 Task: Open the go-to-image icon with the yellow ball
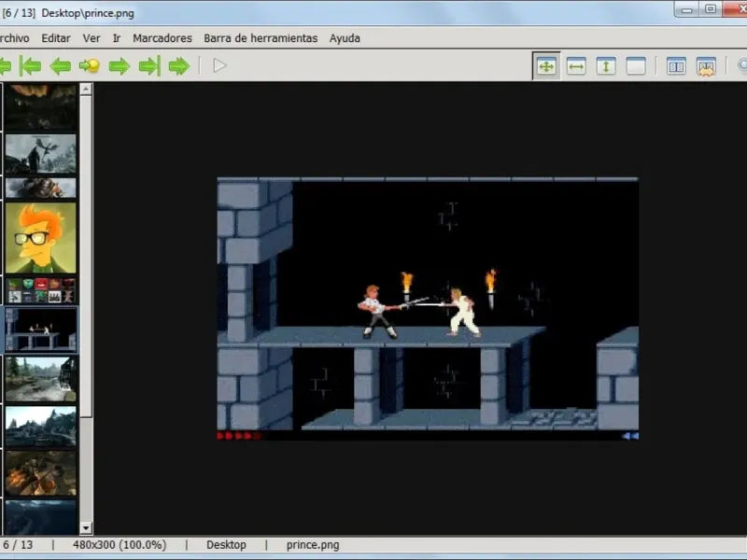(90, 65)
